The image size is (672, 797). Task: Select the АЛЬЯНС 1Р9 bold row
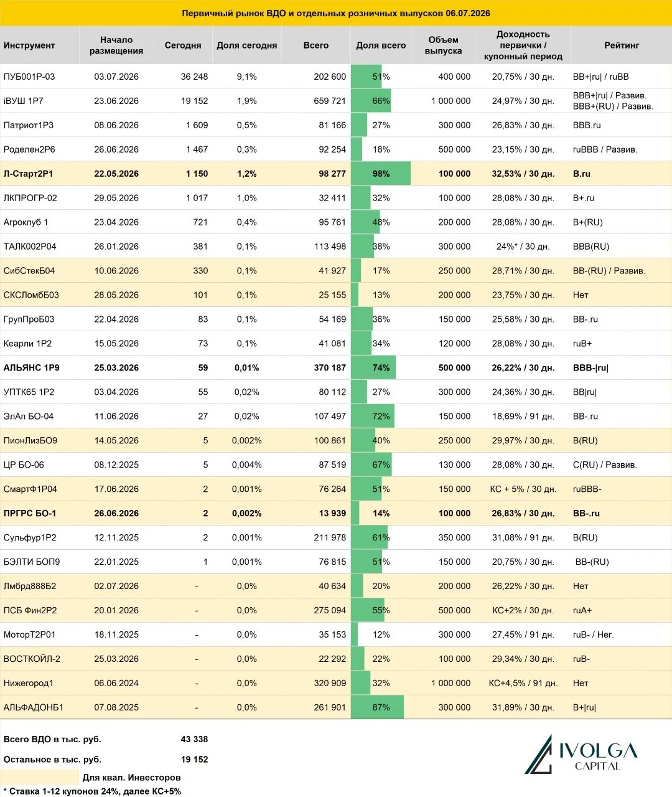336,368
